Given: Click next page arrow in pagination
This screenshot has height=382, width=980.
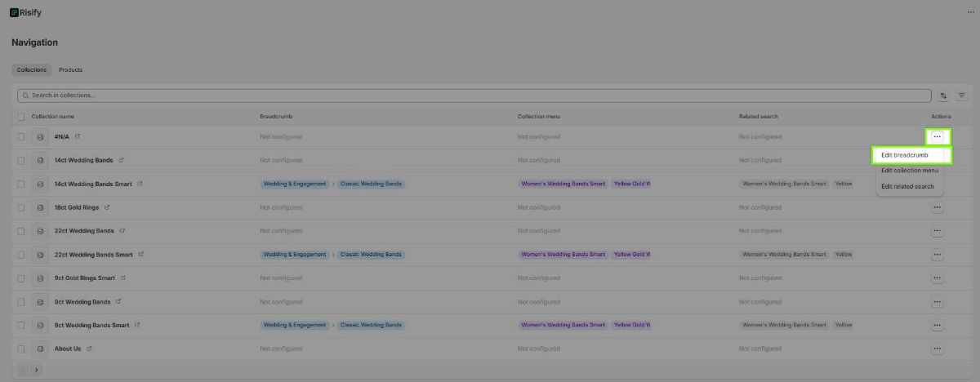Looking at the screenshot, I should [x=36, y=370].
